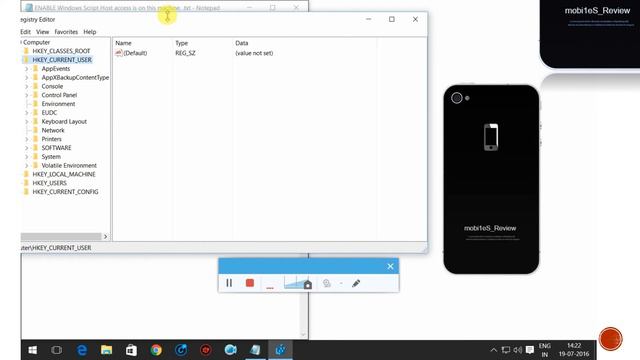640x360 pixels.
Task: Open the camera recorder taskbar app
Action: [x=231, y=350]
